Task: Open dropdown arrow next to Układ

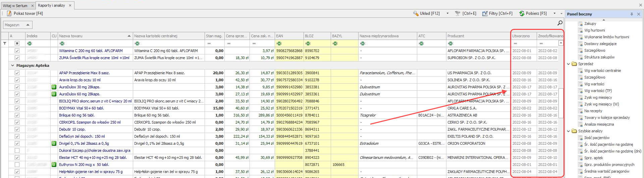Action: [447, 13]
